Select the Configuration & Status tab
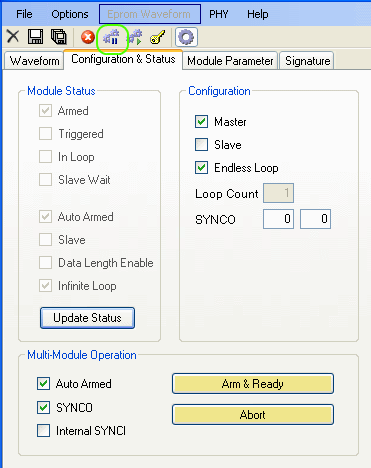 123,59
